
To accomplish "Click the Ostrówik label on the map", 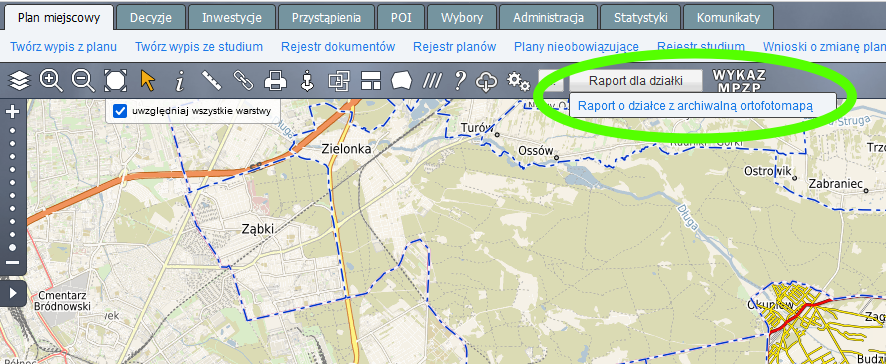I will tap(766, 171).
